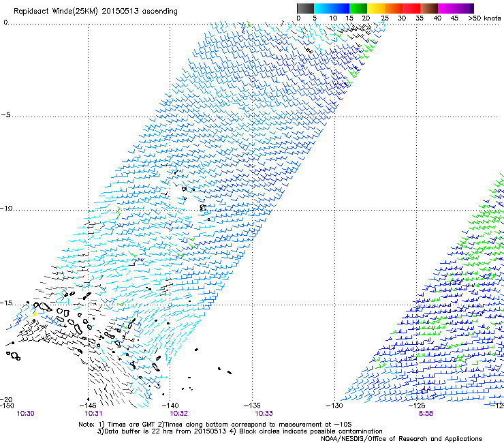Click the purple time label 10:32
The image size is (504, 443).
point(178,414)
